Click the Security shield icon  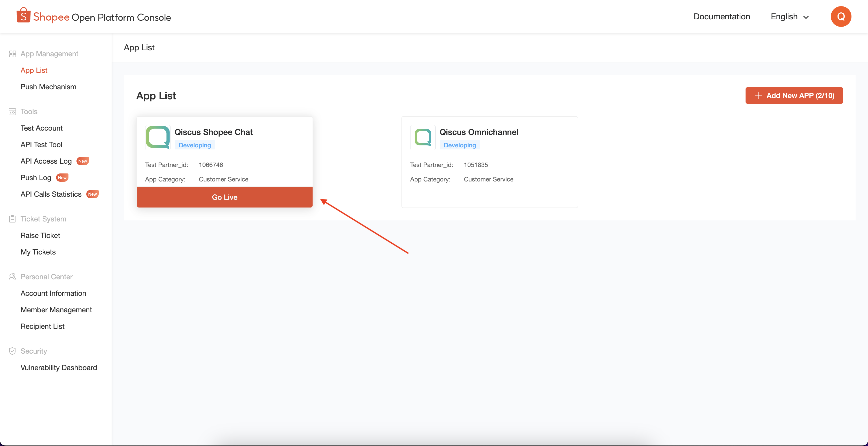tap(12, 351)
